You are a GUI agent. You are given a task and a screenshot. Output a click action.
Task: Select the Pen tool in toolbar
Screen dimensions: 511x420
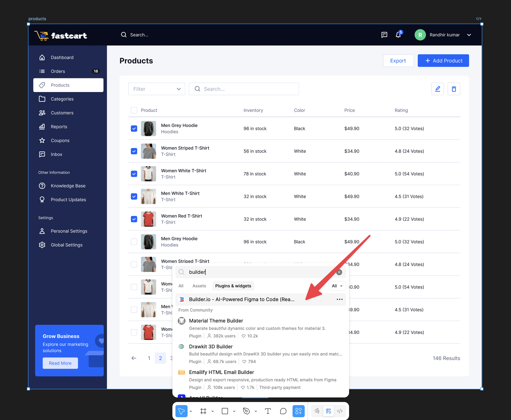246,411
